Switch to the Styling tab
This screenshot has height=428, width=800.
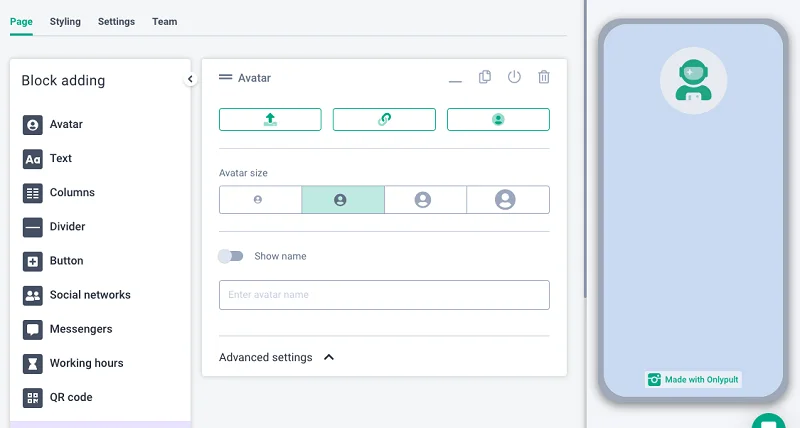pos(65,21)
